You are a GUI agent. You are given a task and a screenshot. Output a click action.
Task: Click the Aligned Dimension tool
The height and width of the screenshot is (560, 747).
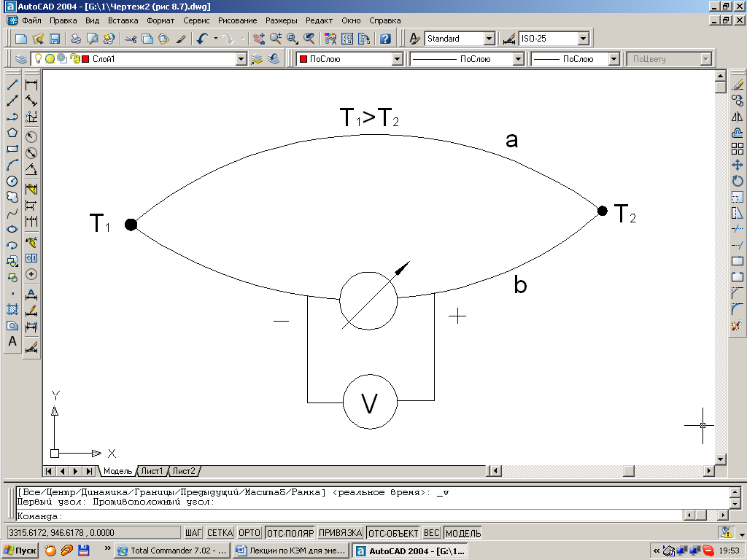pyautogui.click(x=31, y=101)
